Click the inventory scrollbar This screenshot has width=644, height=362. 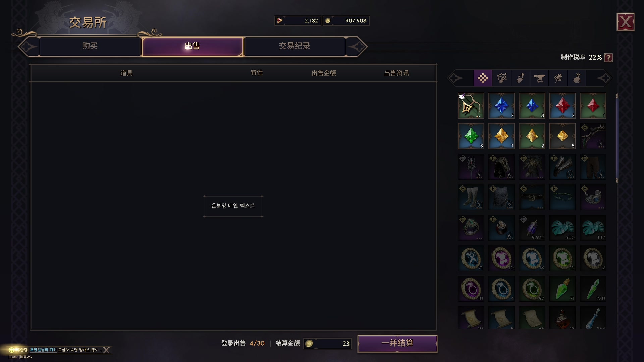click(616, 138)
